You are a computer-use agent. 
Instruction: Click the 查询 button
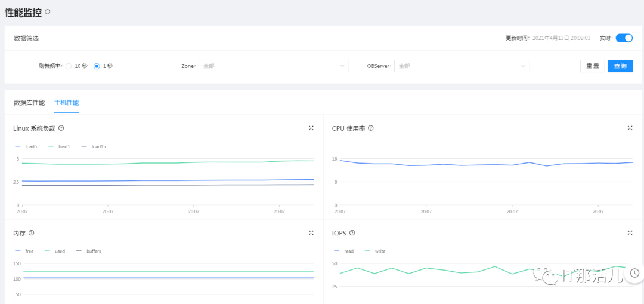pyautogui.click(x=620, y=66)
